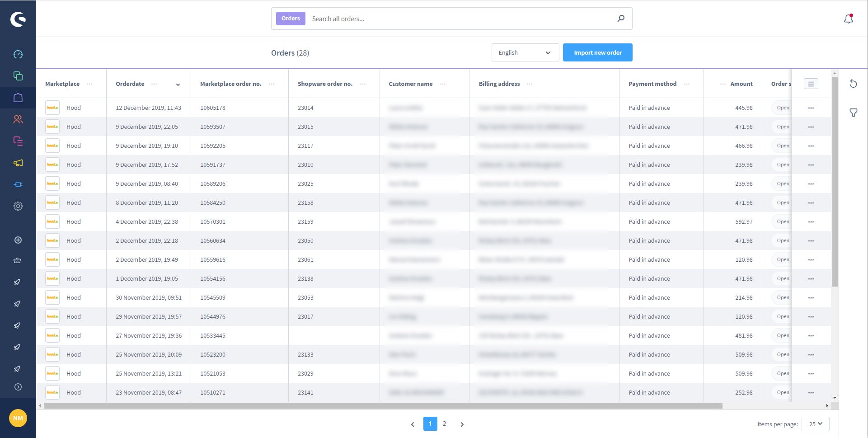Open grid column settings list icon

811,84
